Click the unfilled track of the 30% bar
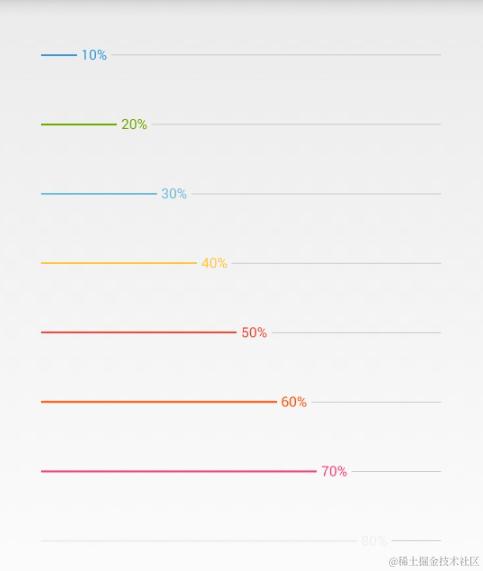This screenshot has width=483, height=571. [x=317, y=194]
